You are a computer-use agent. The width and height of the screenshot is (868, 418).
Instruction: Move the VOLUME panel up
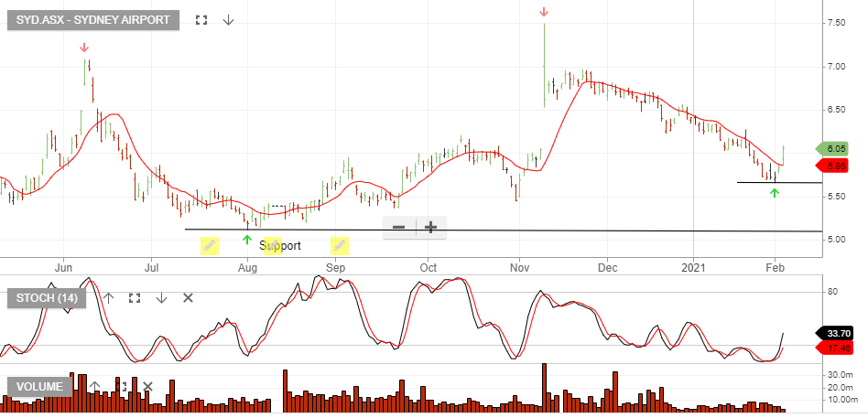pos(94,387)
